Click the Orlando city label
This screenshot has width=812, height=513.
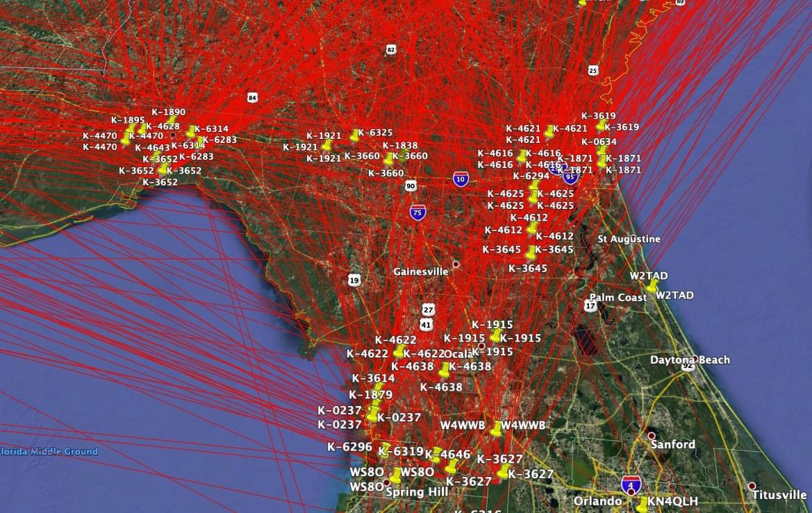(597, 501)
